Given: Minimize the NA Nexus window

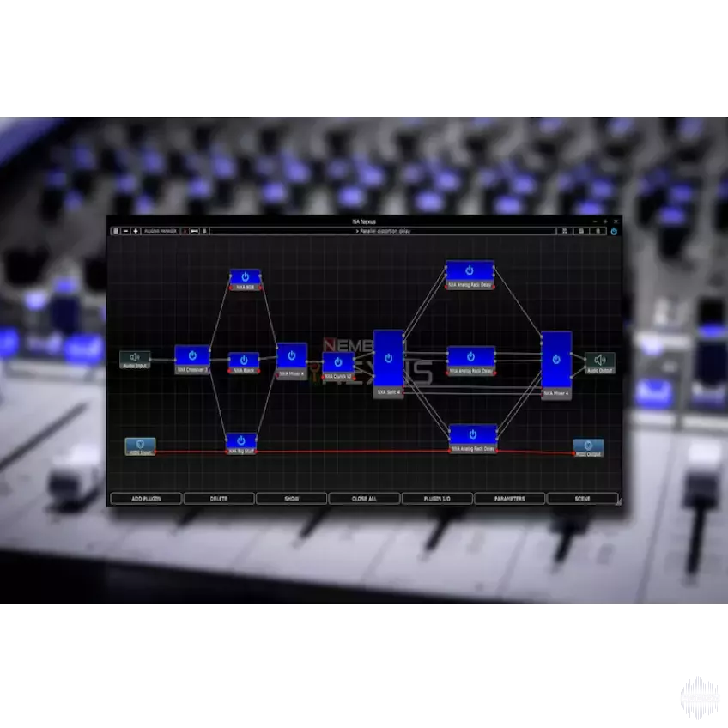Looking at the screenshot, I should click(x=595, y=221).
